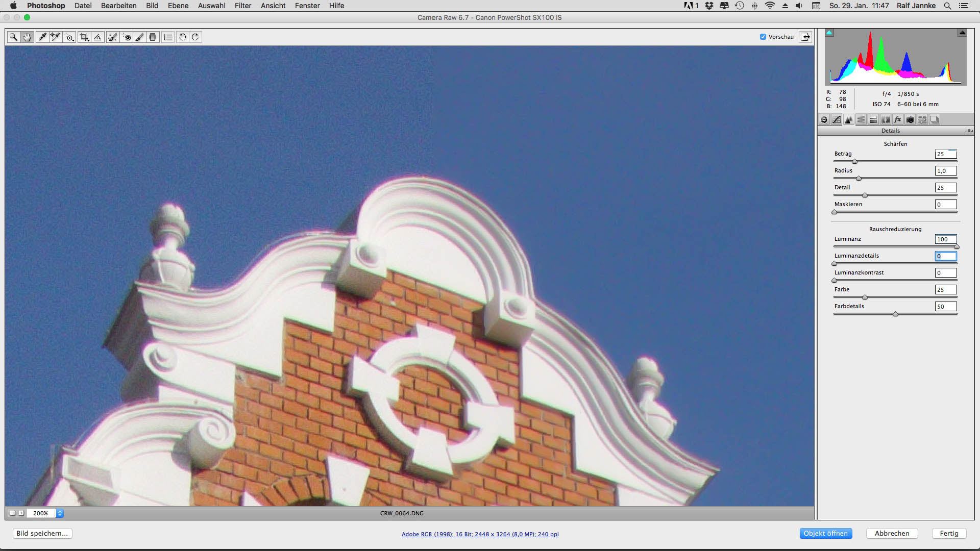The height and width of the screenshot is (551, 980).
Task: Open the Lens Corrections panel tab
Action: coord(886,120)
